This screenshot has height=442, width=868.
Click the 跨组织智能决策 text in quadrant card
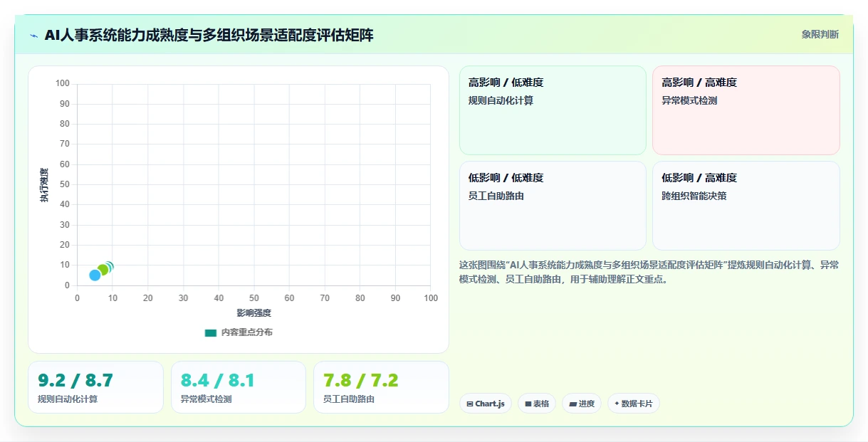[694, 196]
